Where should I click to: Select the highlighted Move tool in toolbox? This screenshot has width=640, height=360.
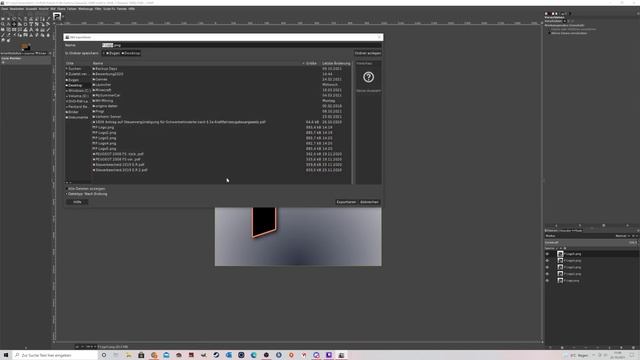tap(14, 24)
